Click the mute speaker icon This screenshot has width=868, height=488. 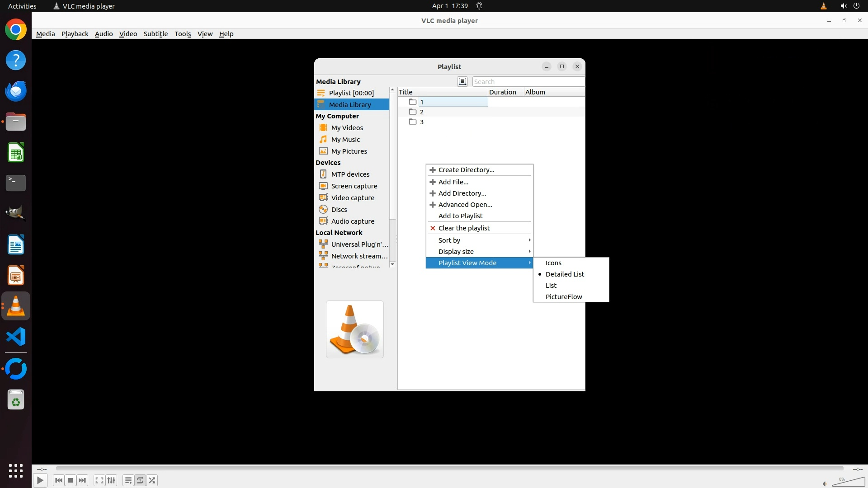[x=825, y=483]
